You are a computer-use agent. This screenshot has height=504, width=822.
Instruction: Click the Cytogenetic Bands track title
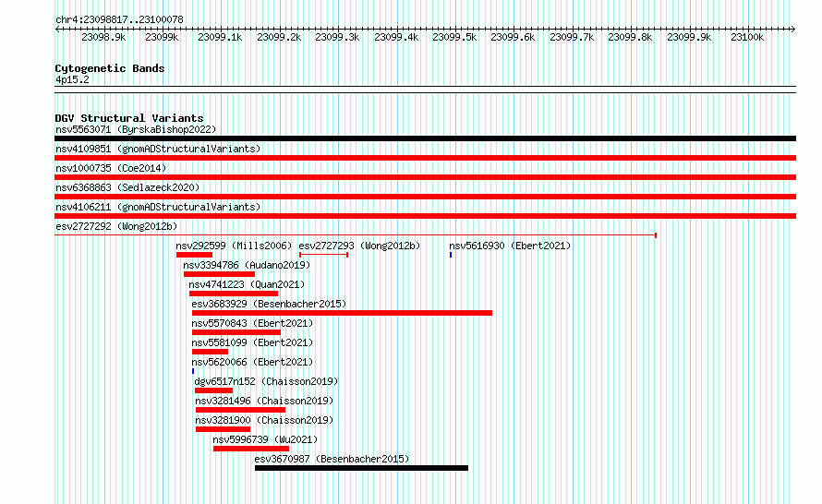pos(110,68)
